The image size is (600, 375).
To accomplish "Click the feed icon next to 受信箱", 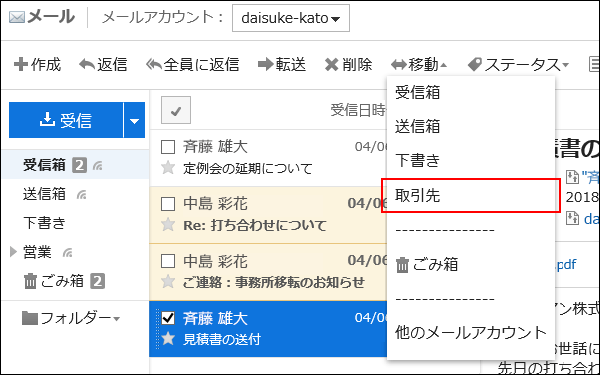I will pos(97,166).
